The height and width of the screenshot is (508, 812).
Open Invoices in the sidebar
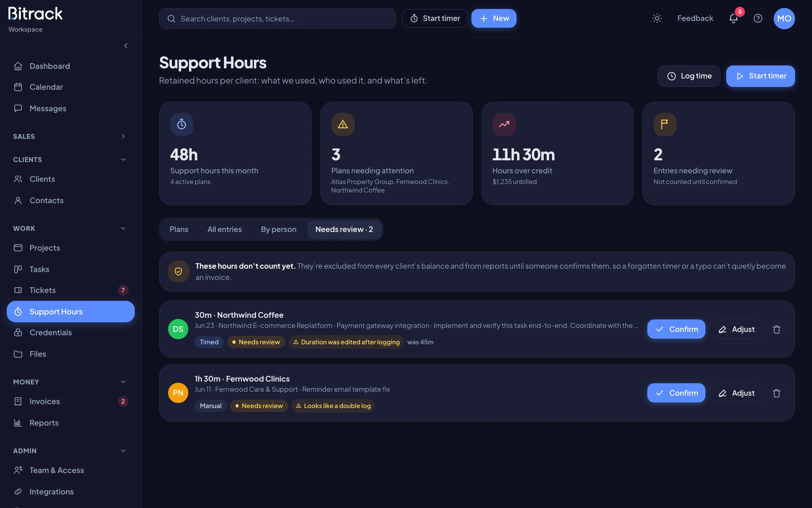click(70, 402)
